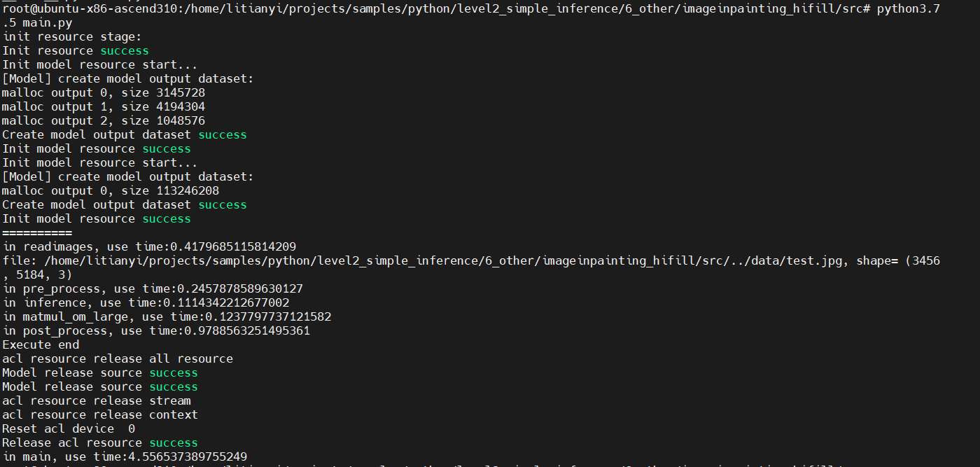The width and height of the screenshot is (980, 467).
Task: Click the 'malloc output 0, size 3145728' line
Action: tap(104, 92)
